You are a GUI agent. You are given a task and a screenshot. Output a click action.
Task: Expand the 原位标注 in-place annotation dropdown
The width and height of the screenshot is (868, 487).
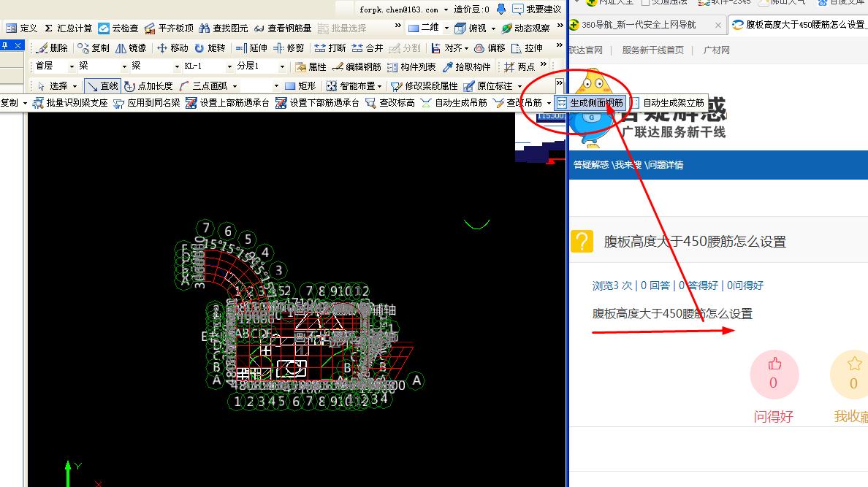[x=519, y=85]
